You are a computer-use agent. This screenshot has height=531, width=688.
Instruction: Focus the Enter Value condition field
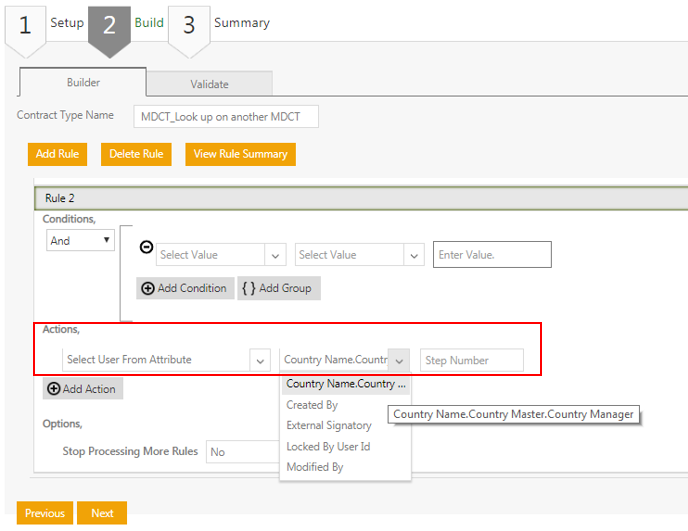[492, 255]
